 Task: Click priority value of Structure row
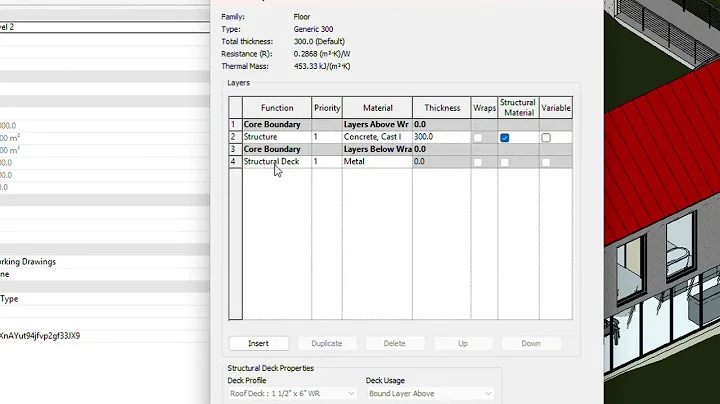(x=327, y=137)
